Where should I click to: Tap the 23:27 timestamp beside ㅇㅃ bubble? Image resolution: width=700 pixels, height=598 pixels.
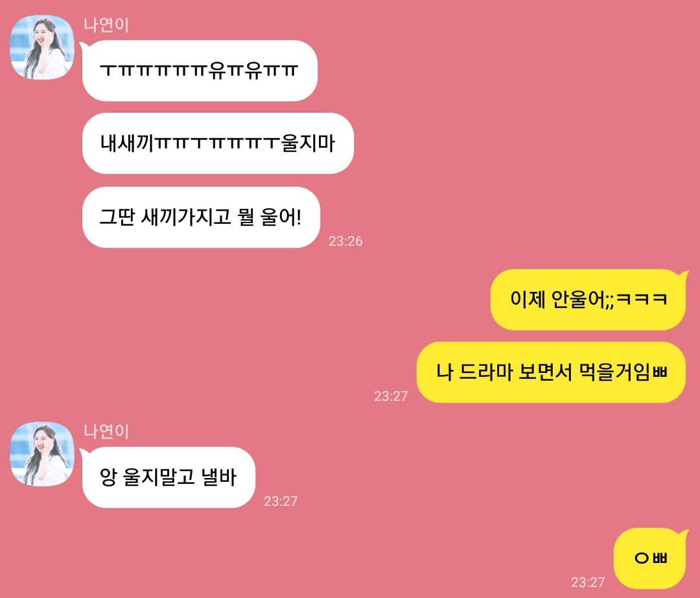pyautogui.click(x=587, y=582)
